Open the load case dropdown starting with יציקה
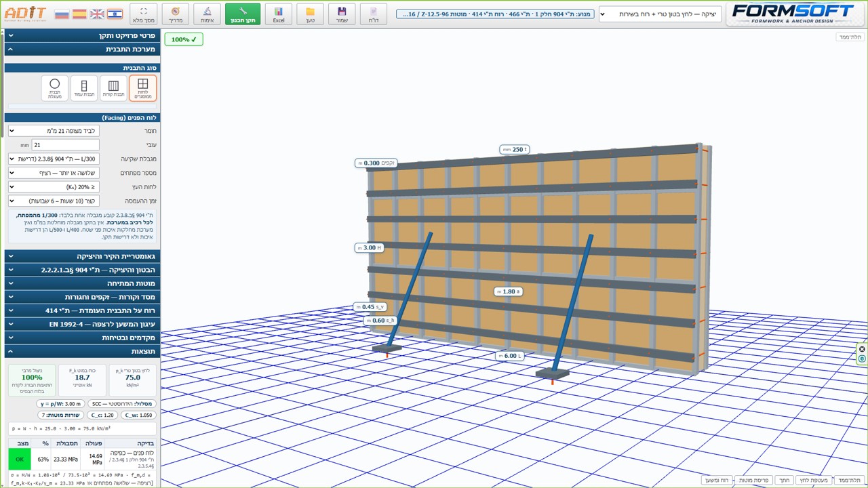 (660, 14)
